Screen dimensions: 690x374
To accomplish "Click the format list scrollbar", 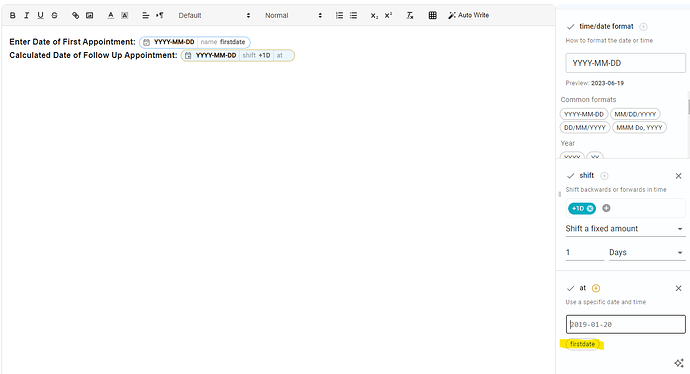I will pos(688,106).
